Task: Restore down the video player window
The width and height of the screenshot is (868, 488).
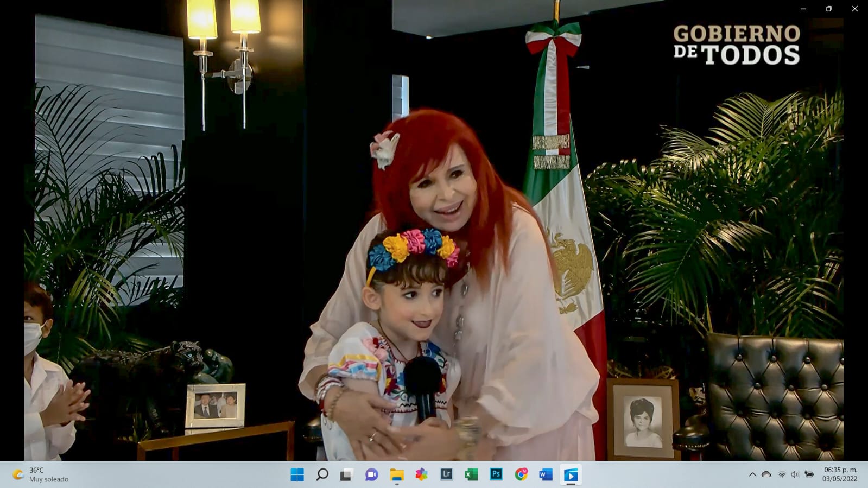Action: coord(829,9)
